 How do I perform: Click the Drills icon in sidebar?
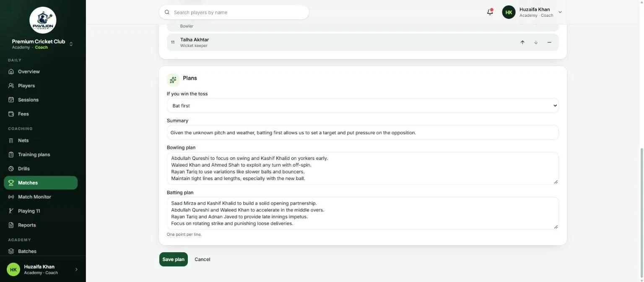pos(11,169)
